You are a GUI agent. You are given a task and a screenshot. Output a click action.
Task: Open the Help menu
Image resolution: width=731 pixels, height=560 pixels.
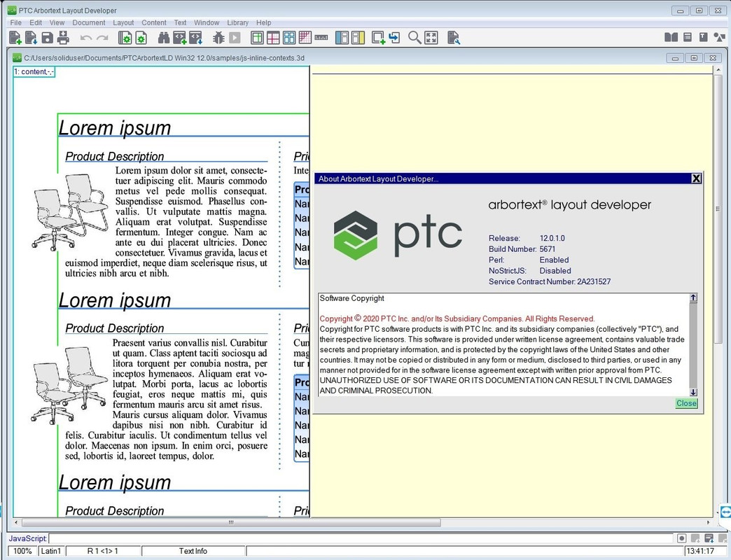point(263,22)
